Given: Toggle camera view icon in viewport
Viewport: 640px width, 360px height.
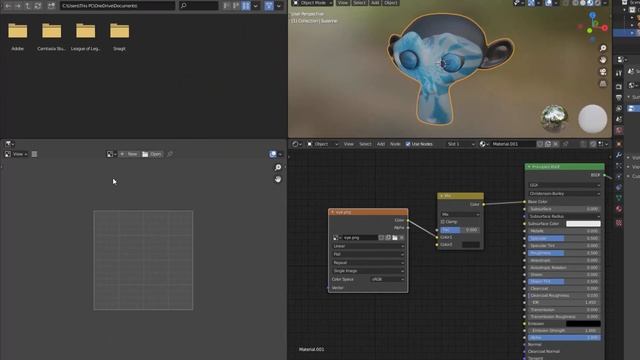Looking at the screenshot, I should tap(603, 72).
